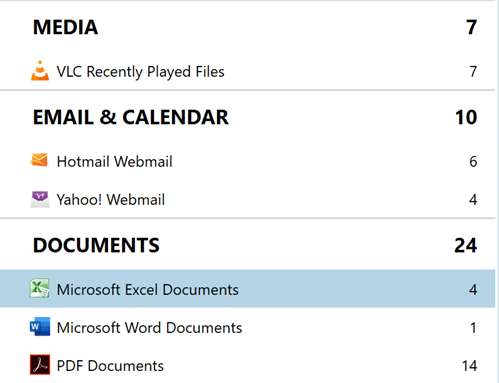Select Microsoft Excel Documents row
This screenshot has width=499, height=383.
pos(247,289)
